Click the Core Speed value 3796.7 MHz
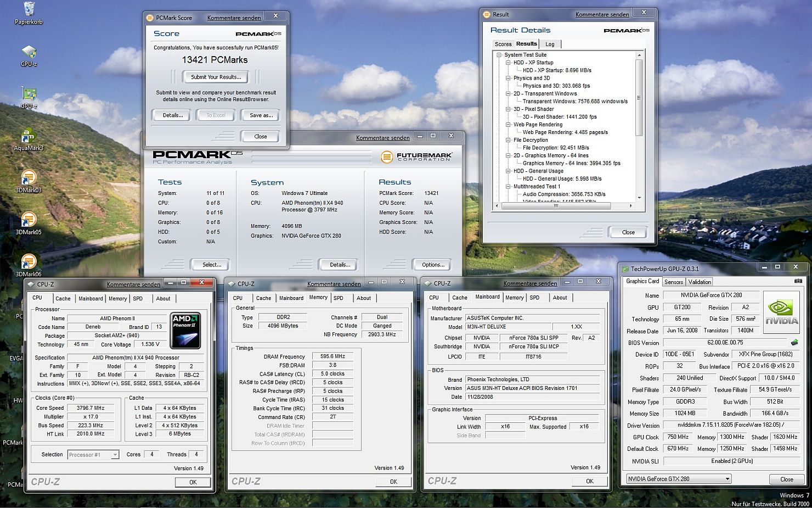This screenshot has width=812, height=508. tap(91, 408)
